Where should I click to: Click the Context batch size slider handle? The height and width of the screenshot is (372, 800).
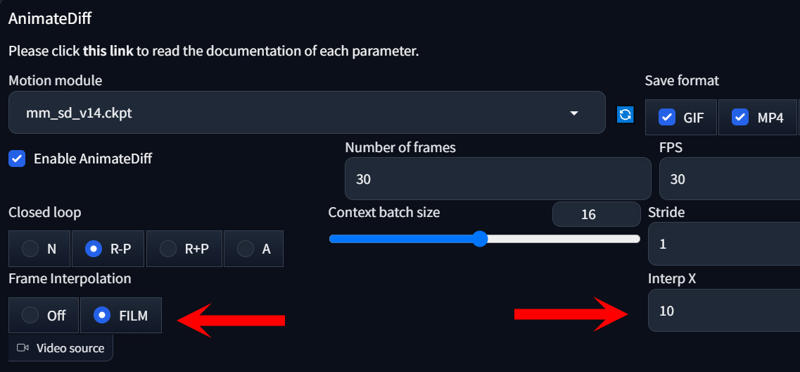(x=479, y=238)
